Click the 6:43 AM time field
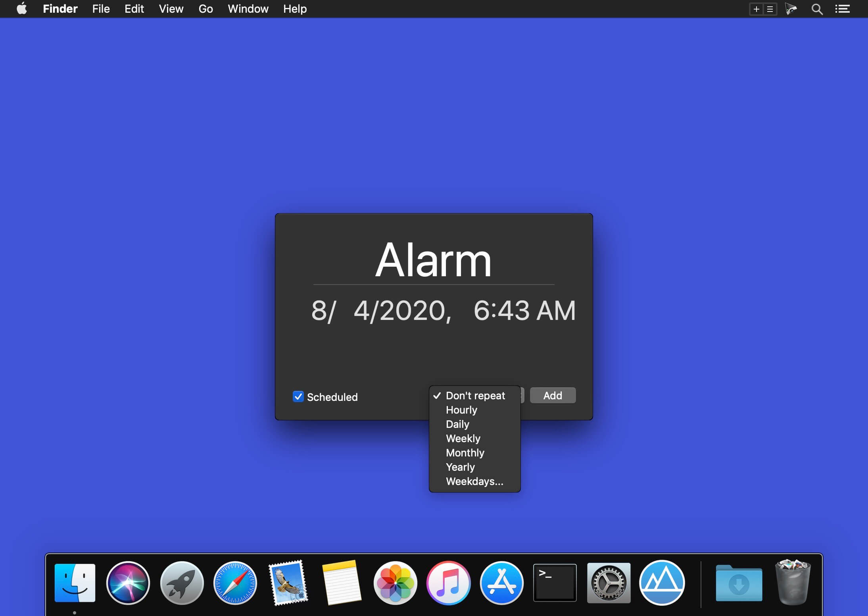 [x=524, y=310]
